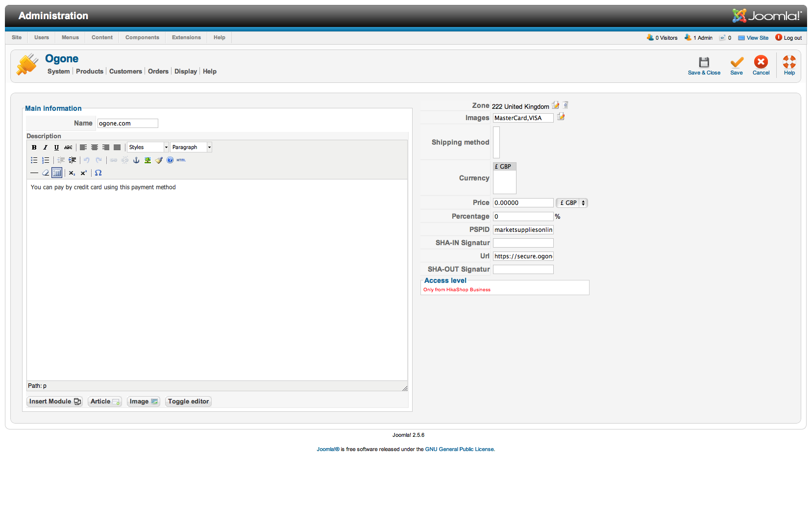
Task: Click the Toggle editor button
Action: 188,402
